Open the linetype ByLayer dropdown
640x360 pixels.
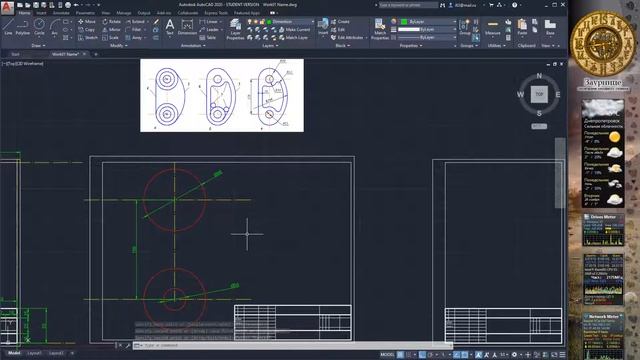[x=427, y=37]
